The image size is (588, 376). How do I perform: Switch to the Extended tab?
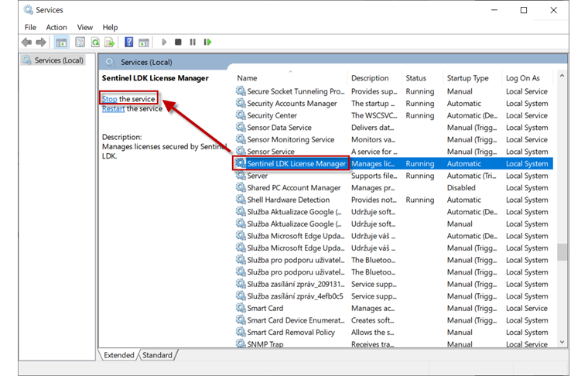pos(119,355)
